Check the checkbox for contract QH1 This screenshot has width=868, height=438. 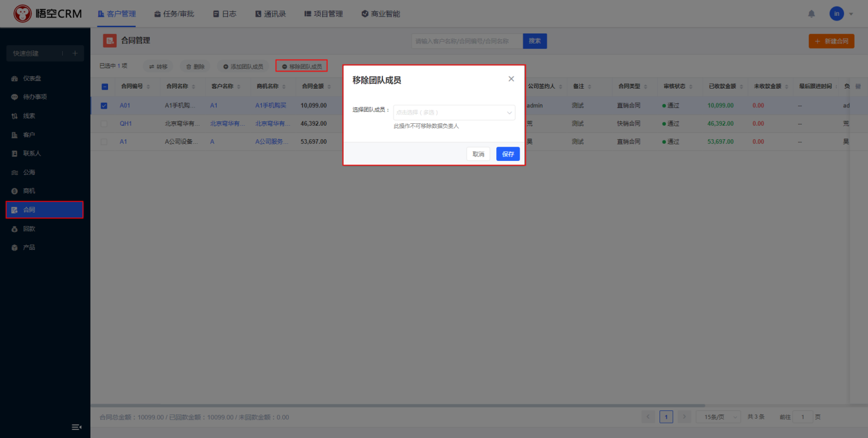coord(104,124)
